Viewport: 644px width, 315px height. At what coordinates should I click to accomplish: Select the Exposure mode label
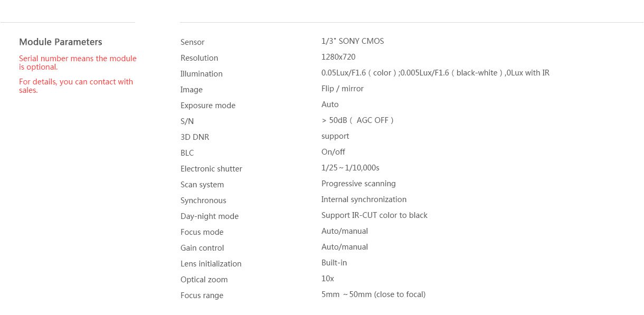pos(208,106)
